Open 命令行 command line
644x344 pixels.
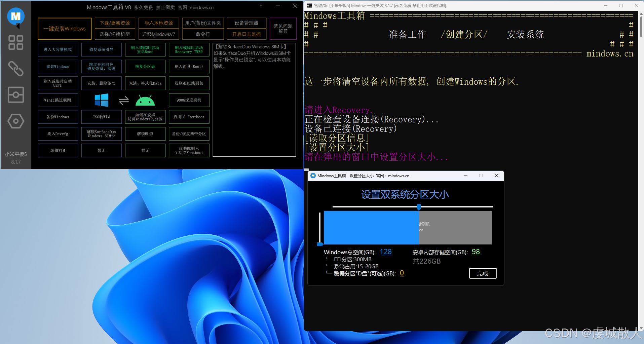pyautogui.click(x=203, y=34)
